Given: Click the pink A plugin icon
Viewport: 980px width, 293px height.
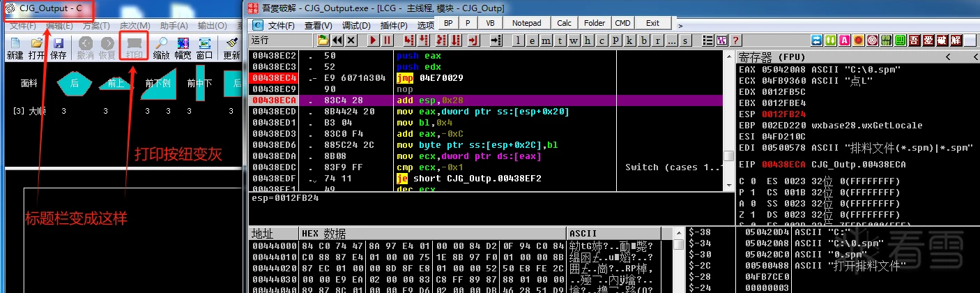Looking at the screenshot, I should [845, 40].
